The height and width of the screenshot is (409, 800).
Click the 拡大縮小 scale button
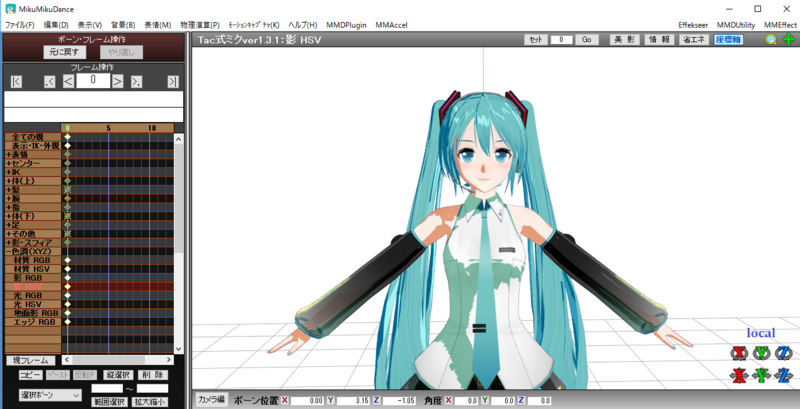tap(149, 401)
